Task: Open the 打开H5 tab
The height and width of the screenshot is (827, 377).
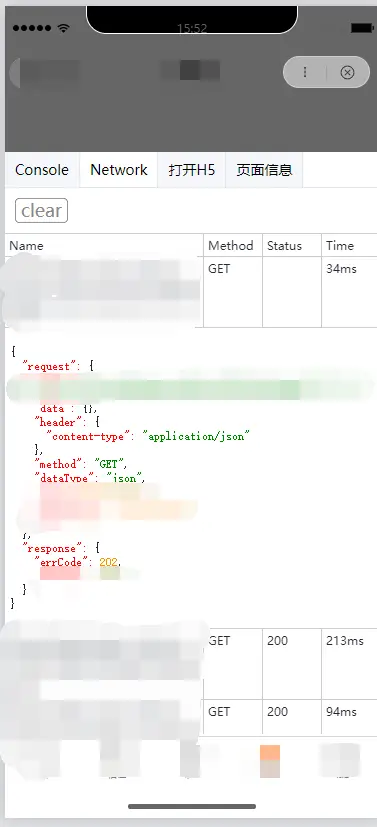Action: coord(192,170)
